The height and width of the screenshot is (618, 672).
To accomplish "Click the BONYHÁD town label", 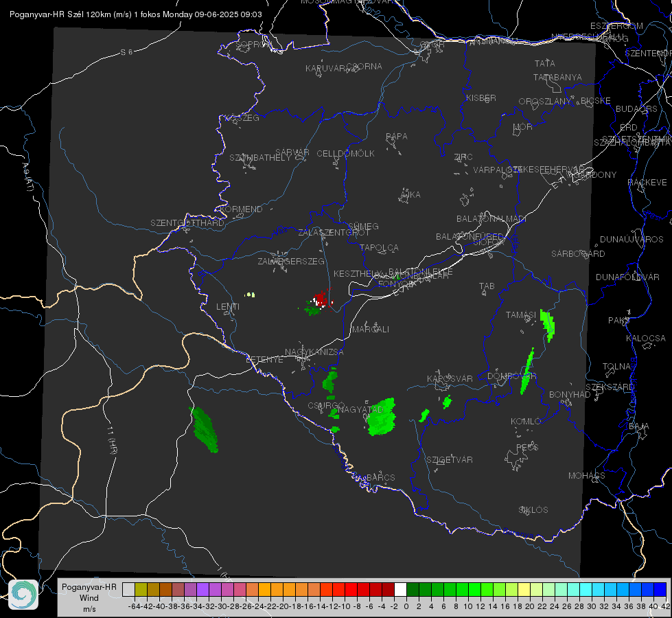I will pyautogui.click(x=570, y=395).
